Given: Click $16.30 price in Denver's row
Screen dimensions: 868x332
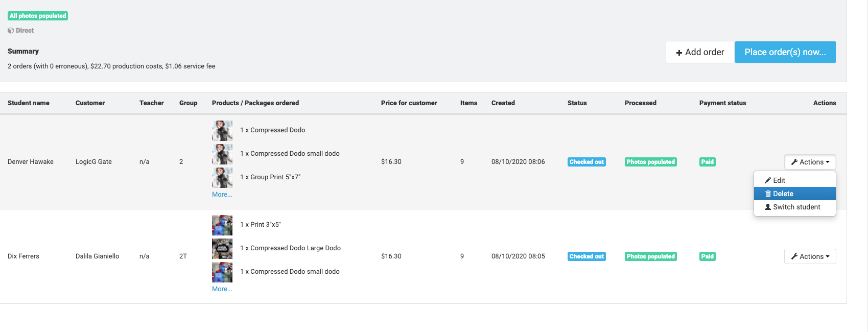Looking at the screenshot, I should click(391, 162).
